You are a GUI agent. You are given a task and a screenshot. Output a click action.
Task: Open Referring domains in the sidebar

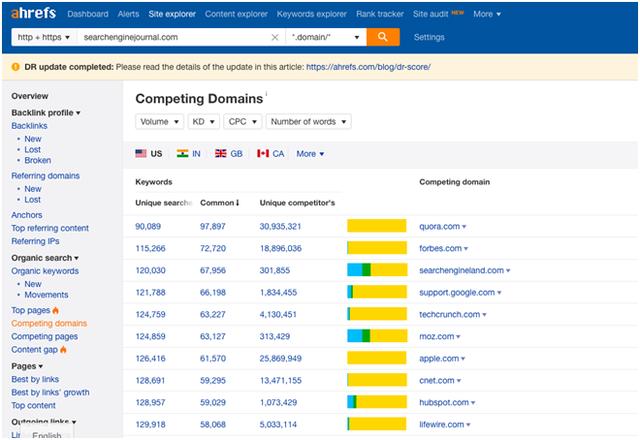pyautogui.click(x=45, y=176)
